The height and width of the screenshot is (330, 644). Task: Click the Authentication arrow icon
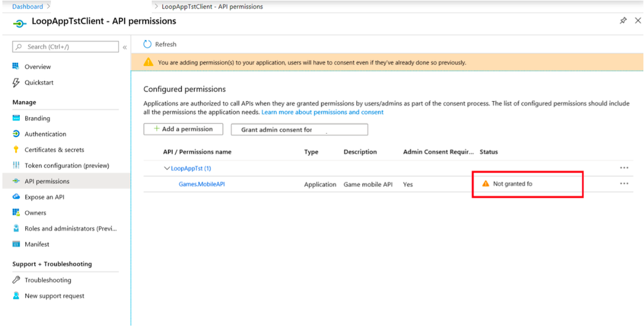(16, 134)
